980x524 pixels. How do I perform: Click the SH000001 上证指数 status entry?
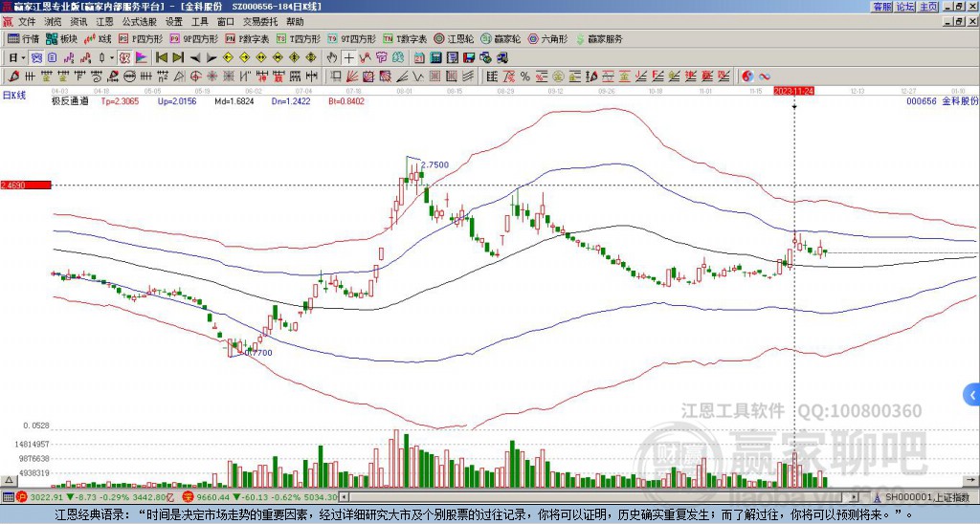[927, 497]
